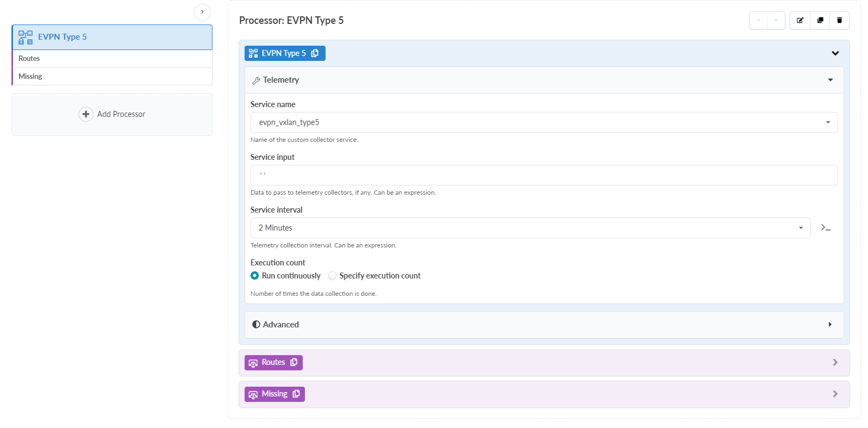This screenshot has width=868, height=428.
Task: Select Routes in the sidebar list
Action: (x=112, y=59)
